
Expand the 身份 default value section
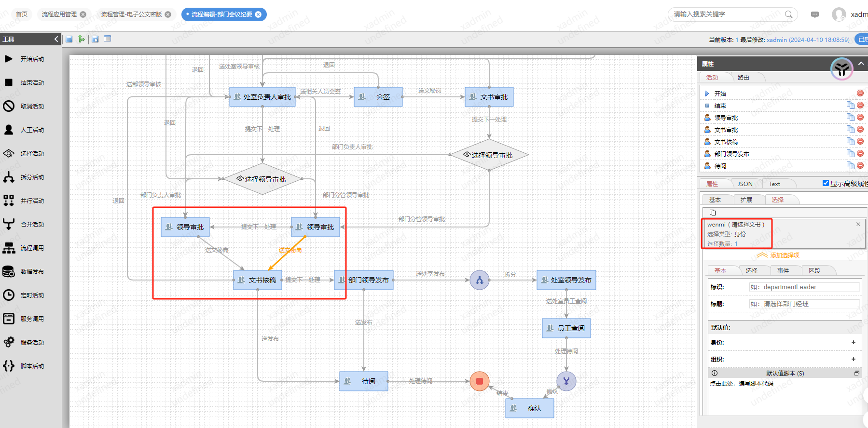(x=854, y=342)
